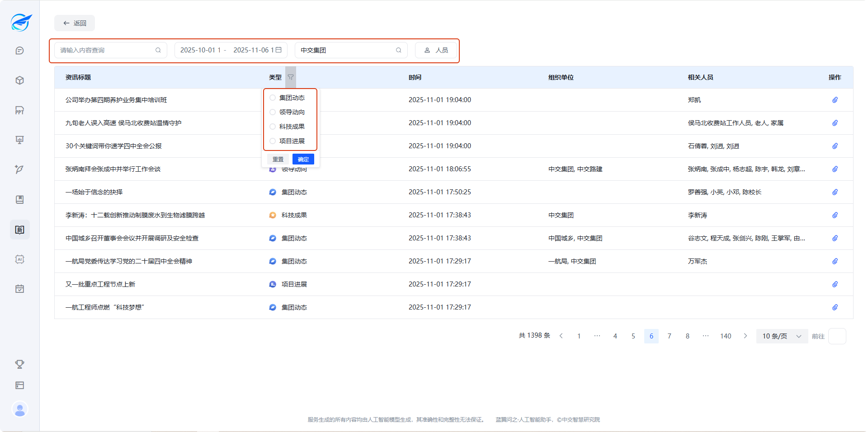This screenshot has height=432, width=868.
Task: Select the 集团动态 filter radio option
Action: coord(273,98)
